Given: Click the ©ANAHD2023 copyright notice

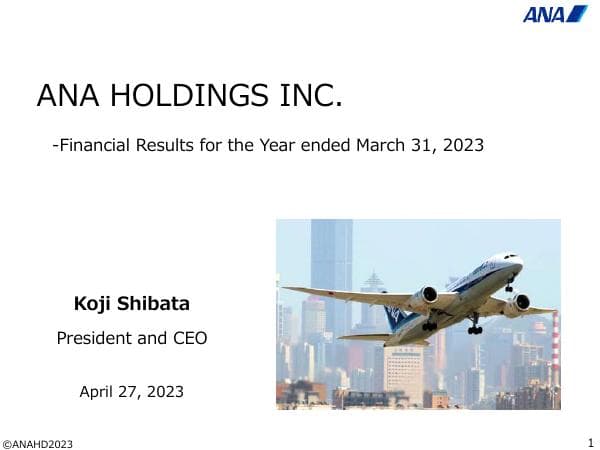Looking at the screenshot, I should click(x=37, y=444).
